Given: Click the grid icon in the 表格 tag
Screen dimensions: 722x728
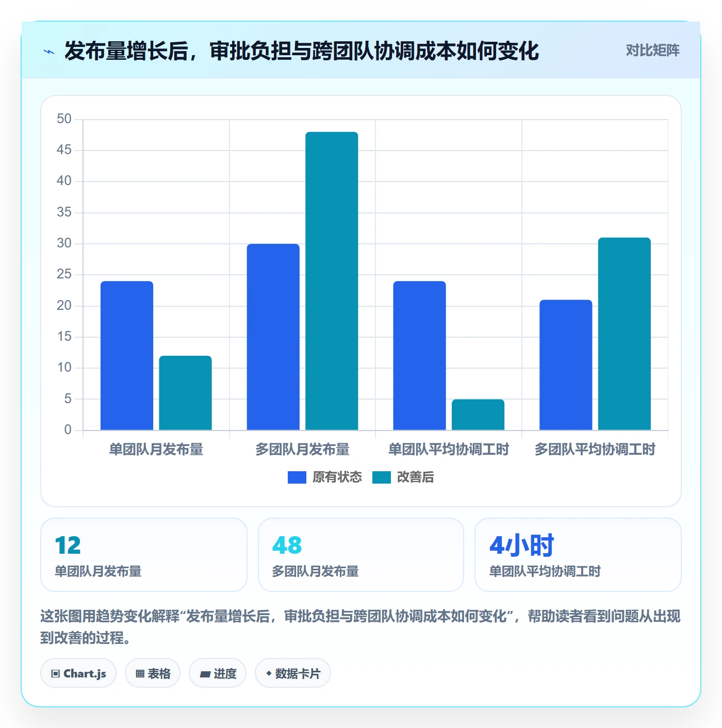Looking at the screenshot, I should point(140,674).
